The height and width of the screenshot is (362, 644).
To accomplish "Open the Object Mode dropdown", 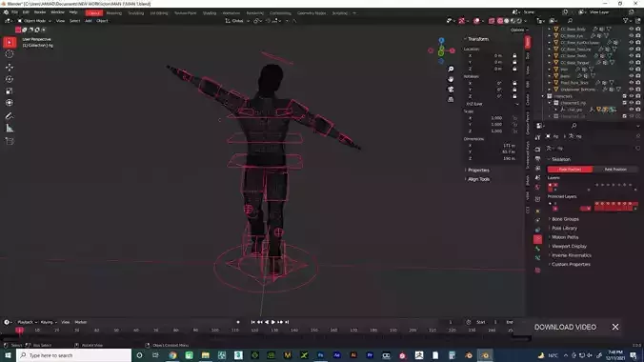I will (34, 21).
